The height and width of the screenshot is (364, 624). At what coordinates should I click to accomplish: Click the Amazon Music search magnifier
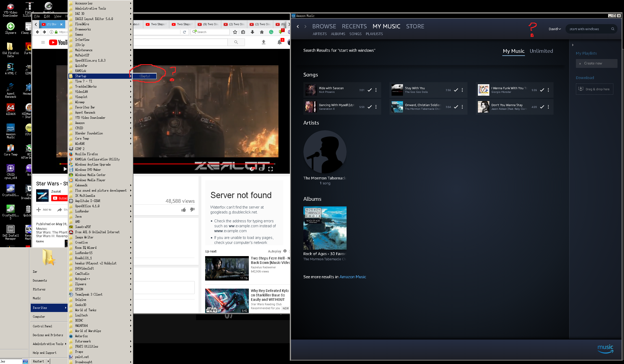[x=613, y=29]
